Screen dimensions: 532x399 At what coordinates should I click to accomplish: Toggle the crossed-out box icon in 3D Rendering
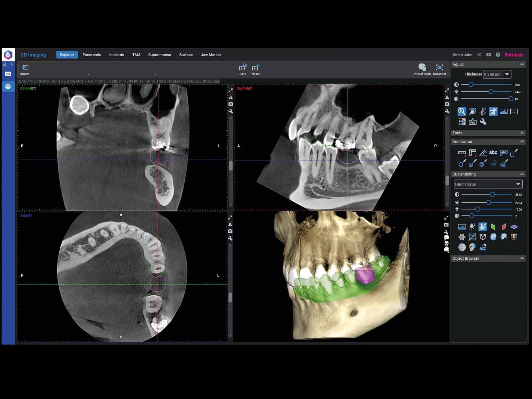tap(472, 237)
